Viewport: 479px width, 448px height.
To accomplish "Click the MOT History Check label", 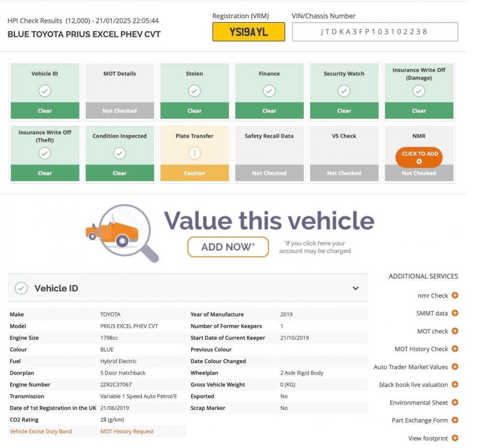I will [422, 349].
